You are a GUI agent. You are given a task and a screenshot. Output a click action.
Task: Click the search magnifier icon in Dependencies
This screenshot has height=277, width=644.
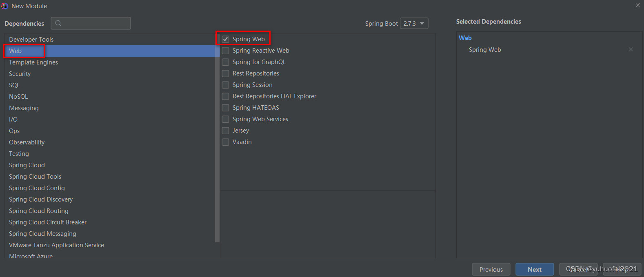58,23
